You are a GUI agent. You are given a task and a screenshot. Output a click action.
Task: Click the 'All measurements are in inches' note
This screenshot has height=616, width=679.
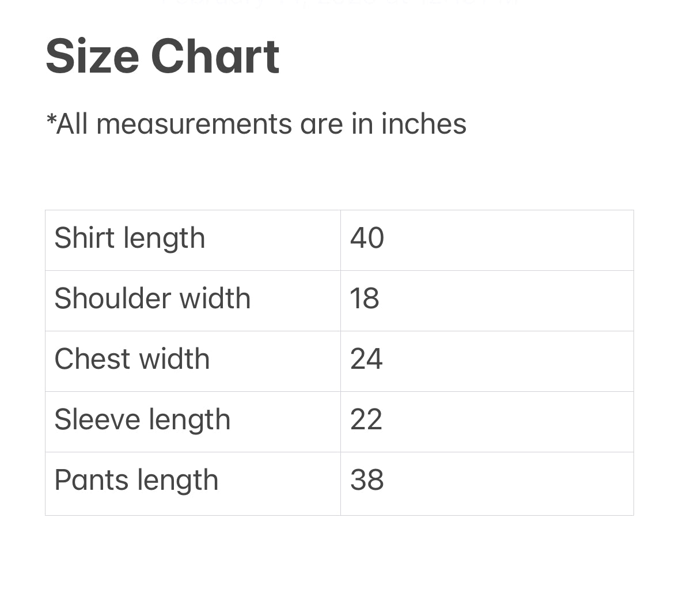click(256, 124)
